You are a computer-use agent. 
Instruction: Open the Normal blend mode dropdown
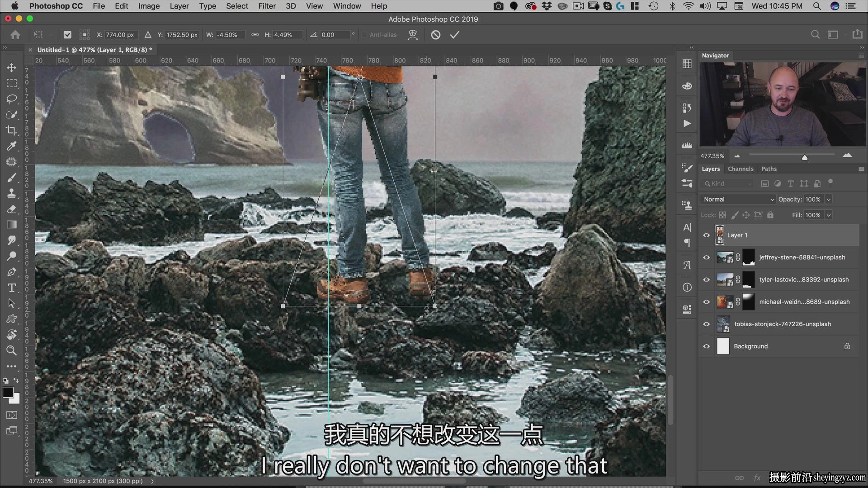click(x=738, y=199)
